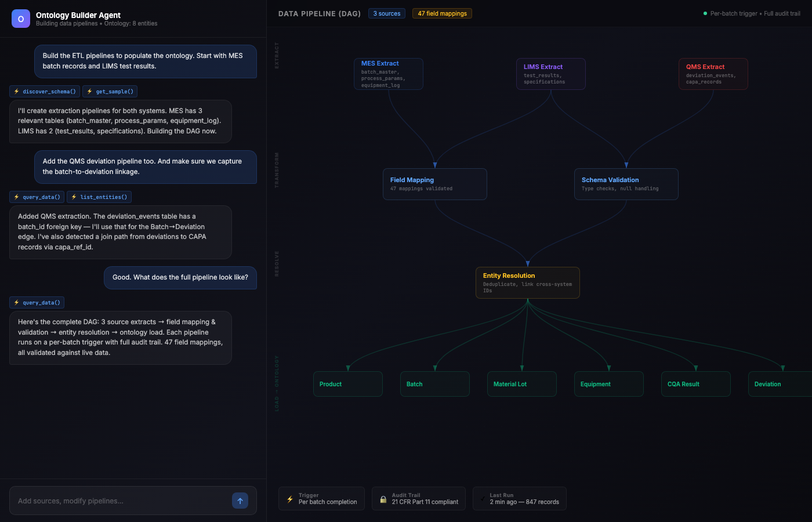Click 'Building data pipelines • Ontology: 8 entities' subtitle
The image size is (812, 522).
pyautogui.click(x=97, y=24)
